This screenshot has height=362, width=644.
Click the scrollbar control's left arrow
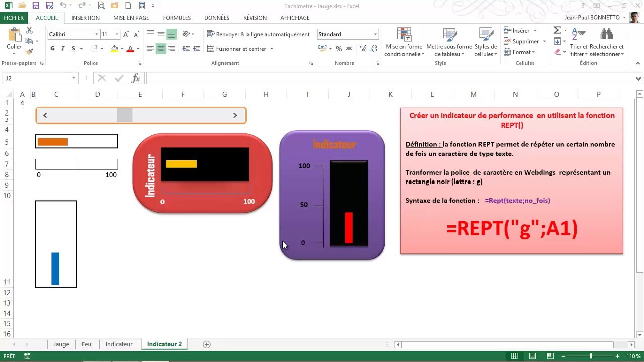pyautogui.click(x=45, y=115)
